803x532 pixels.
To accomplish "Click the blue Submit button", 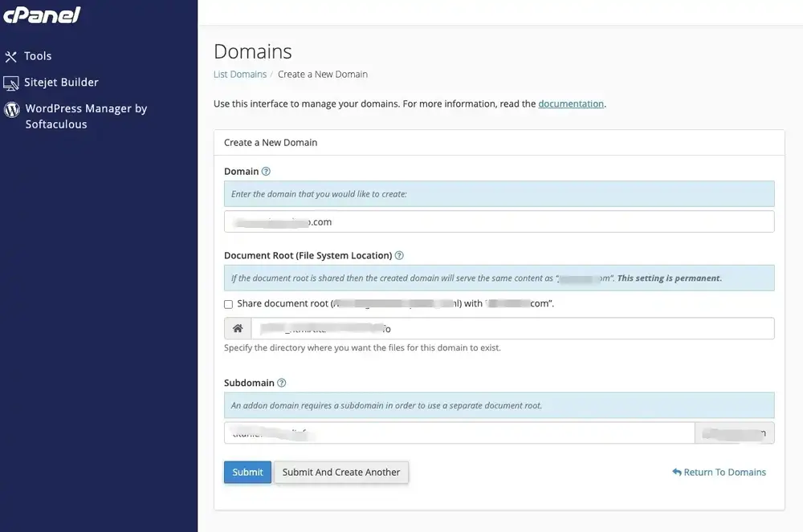I will 247,472.
